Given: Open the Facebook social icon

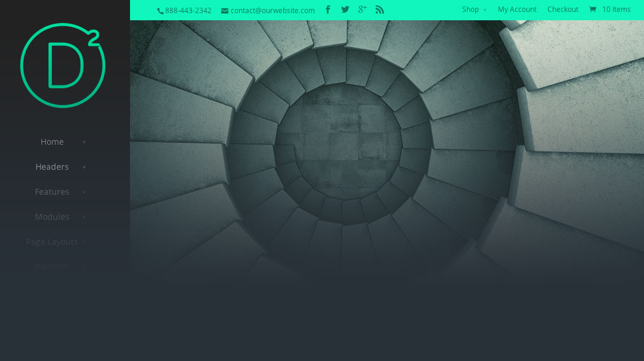Looking at the screenshot, I should pyautogui.click(x=327, y=10).
